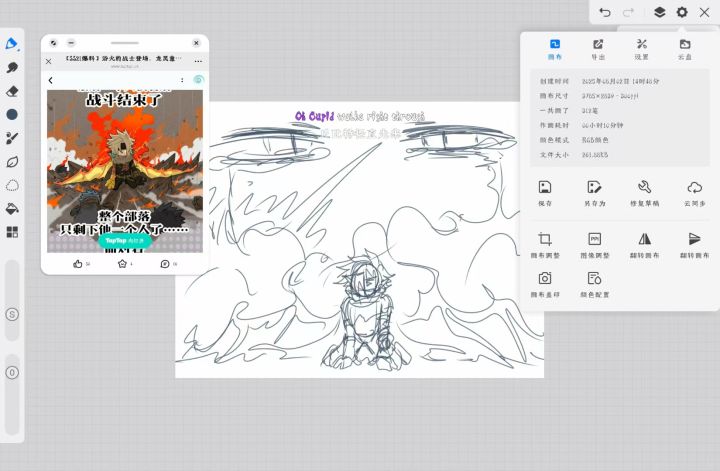This screenshot has width=720, height=471.
Task: Save the canvas with 保存
Action: (x=545, y=193)
